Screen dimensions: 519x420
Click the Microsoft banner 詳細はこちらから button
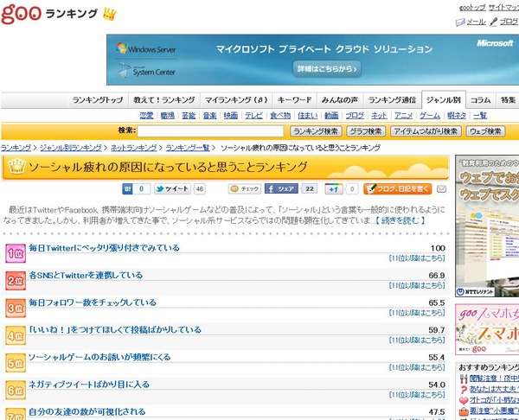[x=327, y=69]
